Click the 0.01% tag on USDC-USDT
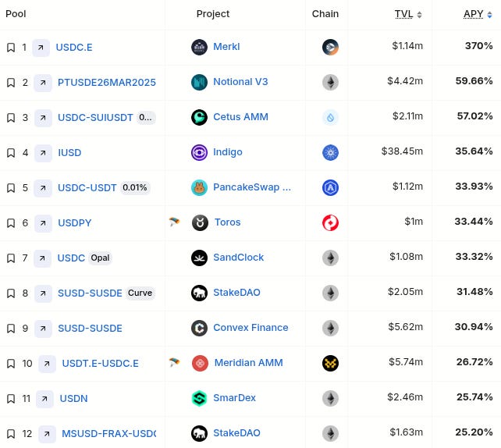The image size is (501, 448). [x=135, y=188]
